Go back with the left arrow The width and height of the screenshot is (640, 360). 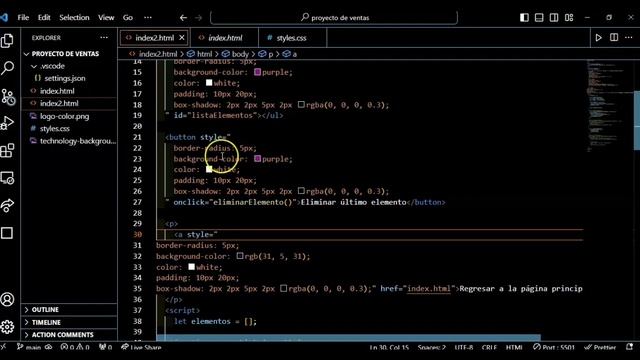point(183,18)
